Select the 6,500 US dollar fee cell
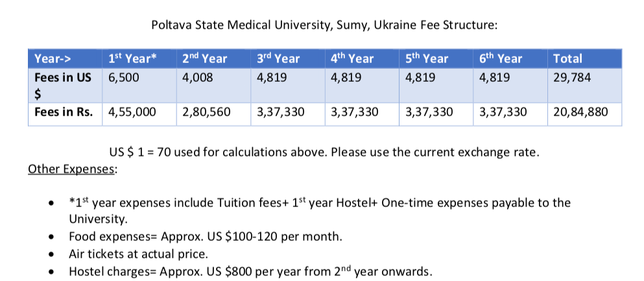The width and height of the screenshot is (644, 281). (139, 86)
